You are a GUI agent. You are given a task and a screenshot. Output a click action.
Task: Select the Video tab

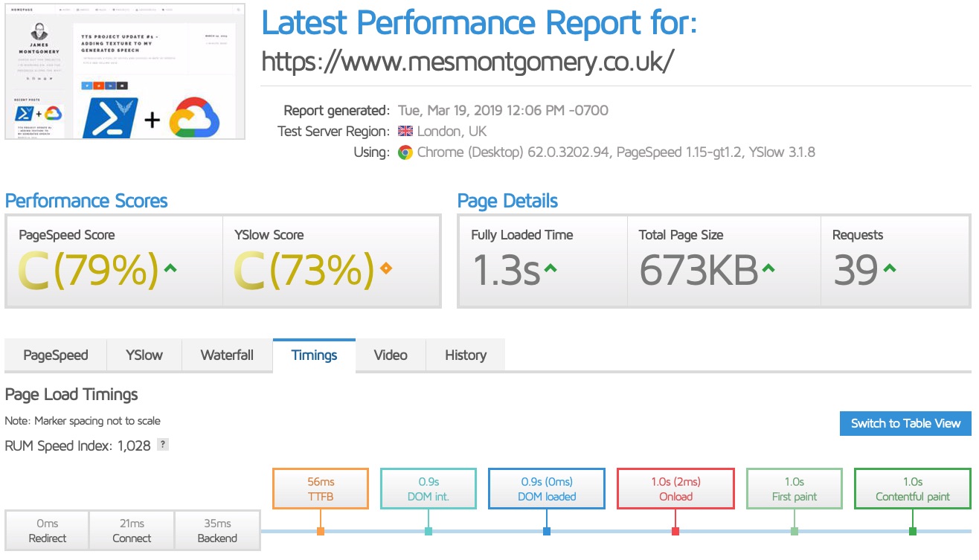(391, 355)
